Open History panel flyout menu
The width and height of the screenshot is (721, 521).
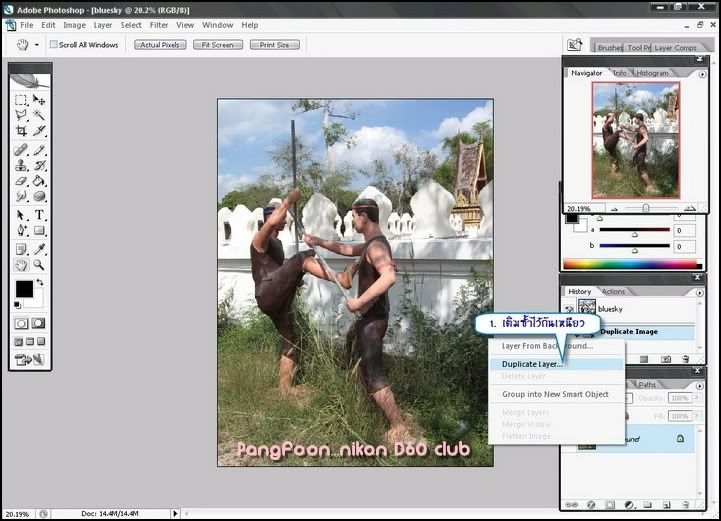coord(699,292)
